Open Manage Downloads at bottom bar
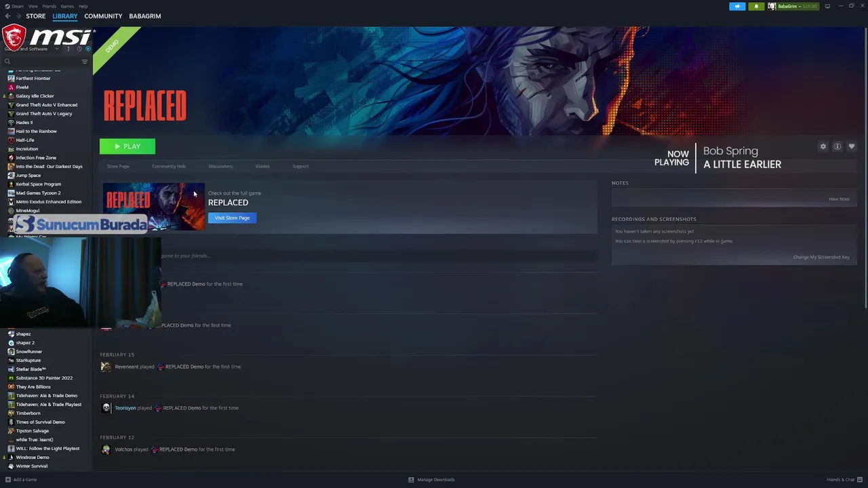Screen dimensions: 868x488 [x=431, y=480]
